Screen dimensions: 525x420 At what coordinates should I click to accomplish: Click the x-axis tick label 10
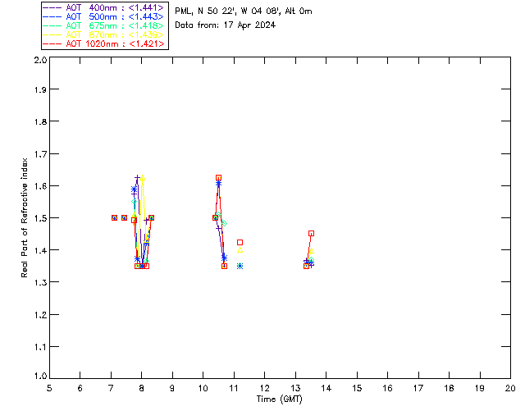(x=203, y=388)
